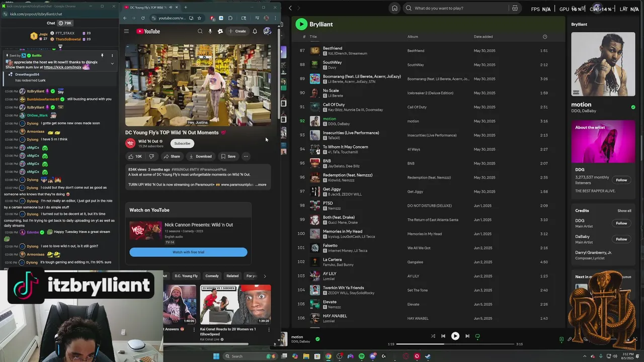Click Watch with free trial button
This screenshot has height=362, width=644.
click(x=188, y=252)
